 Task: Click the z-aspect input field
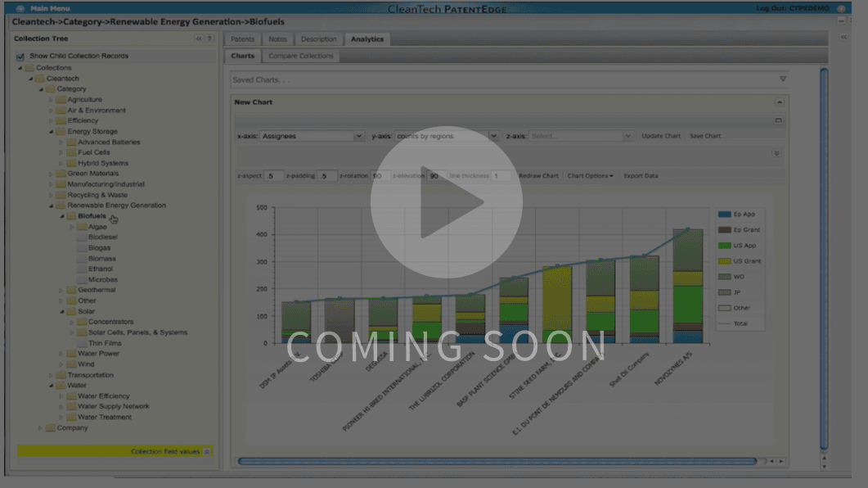pyautogui.click(x=273, y=176)
